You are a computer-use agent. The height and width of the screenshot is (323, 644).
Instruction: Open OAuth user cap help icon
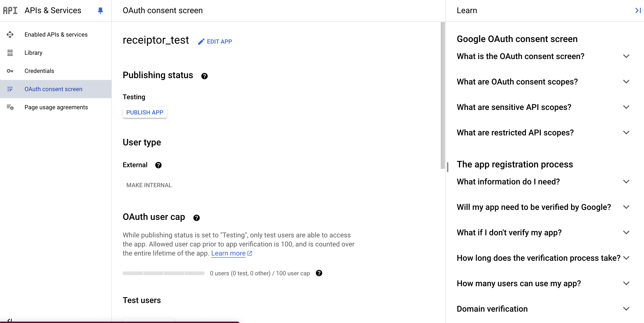tap(197, 218)
